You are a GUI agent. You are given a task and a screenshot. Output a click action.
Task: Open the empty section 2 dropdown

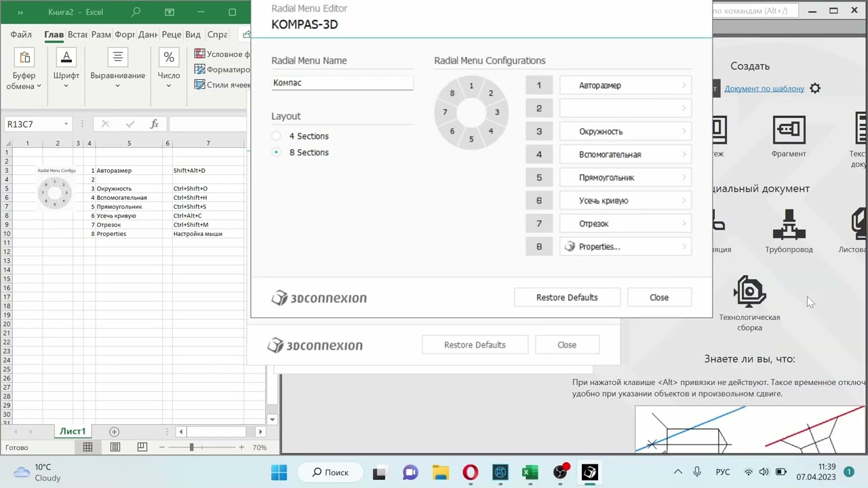tap(625, 108)
